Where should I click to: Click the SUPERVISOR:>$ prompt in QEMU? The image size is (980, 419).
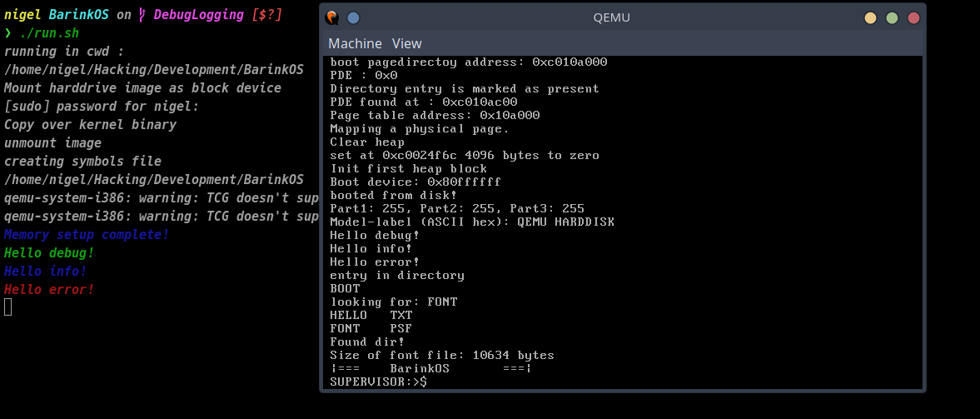coord(378,382)
